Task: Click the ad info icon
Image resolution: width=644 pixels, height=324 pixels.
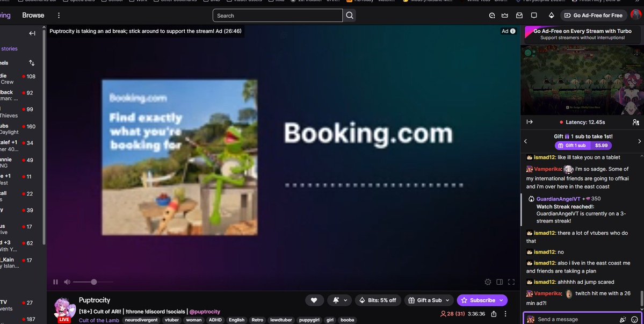Action: click(512, 31)
